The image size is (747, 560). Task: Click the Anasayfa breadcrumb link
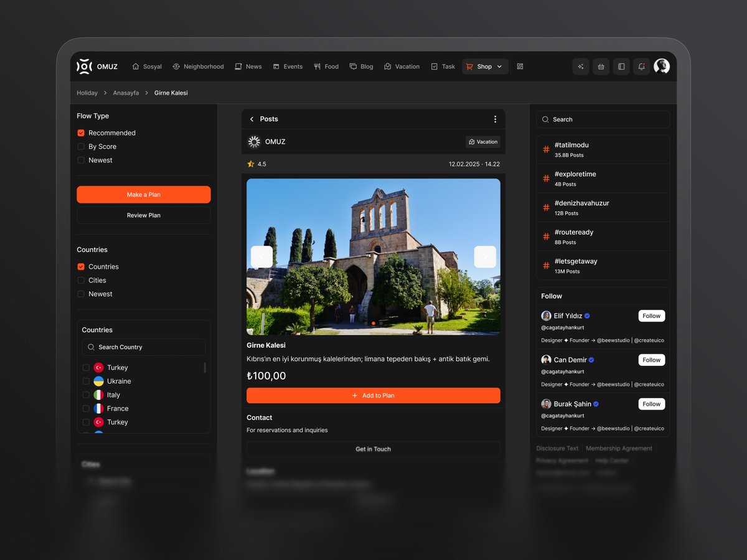coord(126,93)
